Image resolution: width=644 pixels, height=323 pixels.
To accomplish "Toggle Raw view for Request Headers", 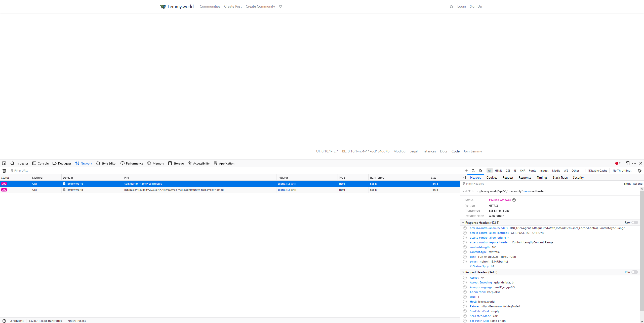I will (635, 272).
